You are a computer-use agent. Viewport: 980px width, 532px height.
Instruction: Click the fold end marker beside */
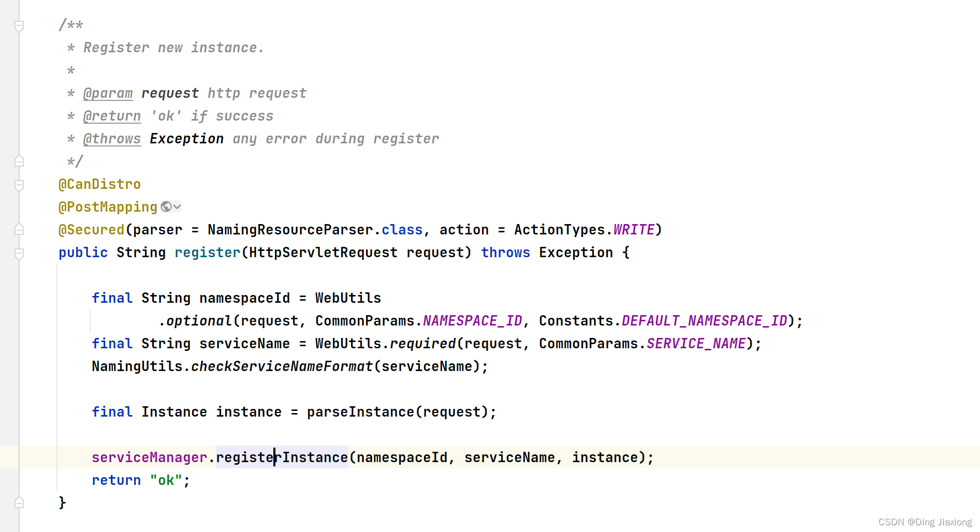[19, 161]
